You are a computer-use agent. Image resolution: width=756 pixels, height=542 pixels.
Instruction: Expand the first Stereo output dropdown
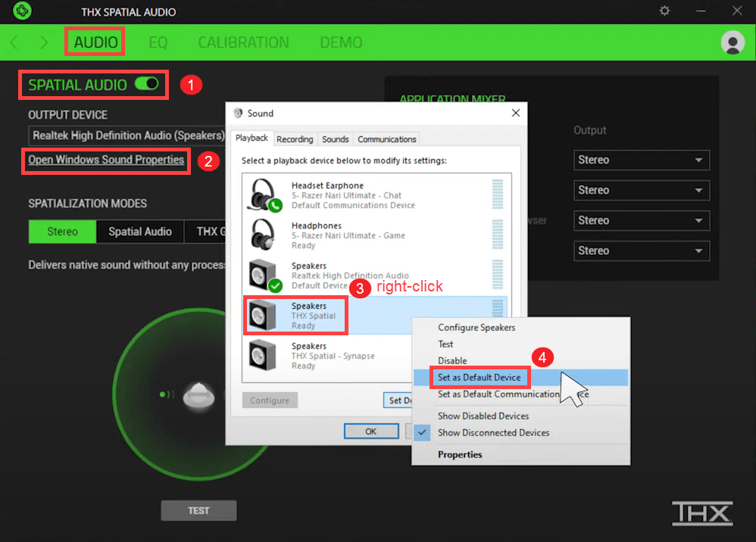click(642, 160)
